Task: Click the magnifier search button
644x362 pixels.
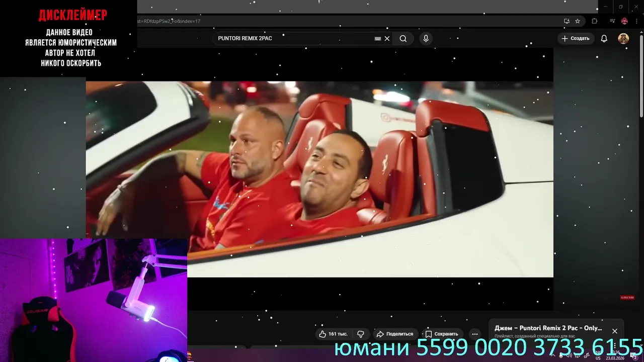Action: pyautogui.click(x=403, y=39)
